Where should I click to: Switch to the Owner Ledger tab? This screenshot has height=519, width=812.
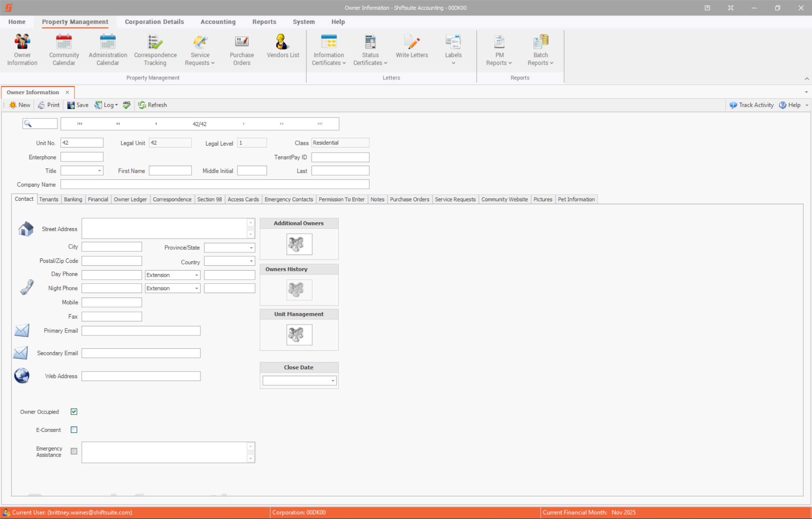[130, 200]
